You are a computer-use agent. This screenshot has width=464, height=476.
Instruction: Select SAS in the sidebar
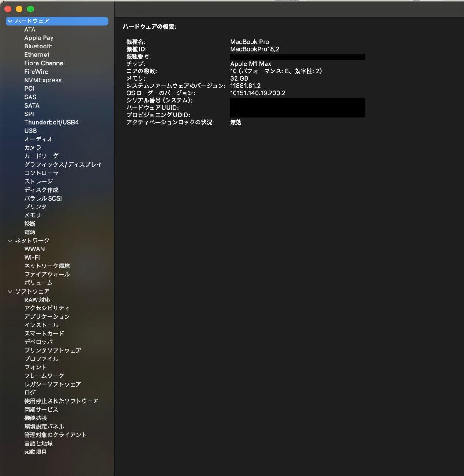click(x=30, y=97)
